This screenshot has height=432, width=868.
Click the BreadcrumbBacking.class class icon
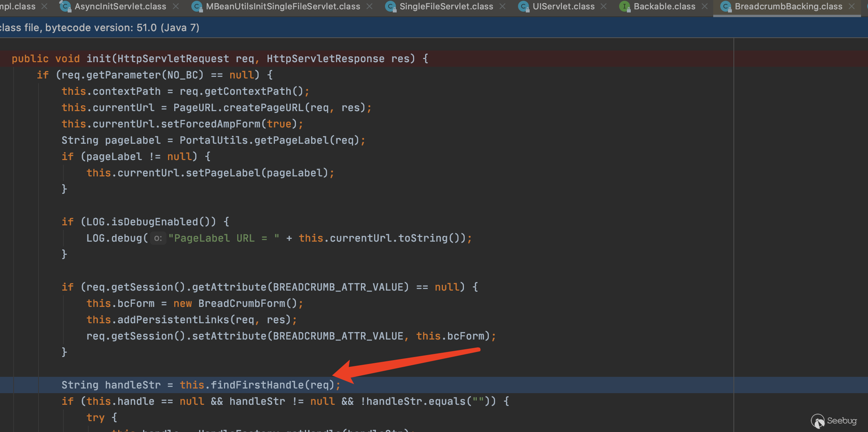click(726, 6)
